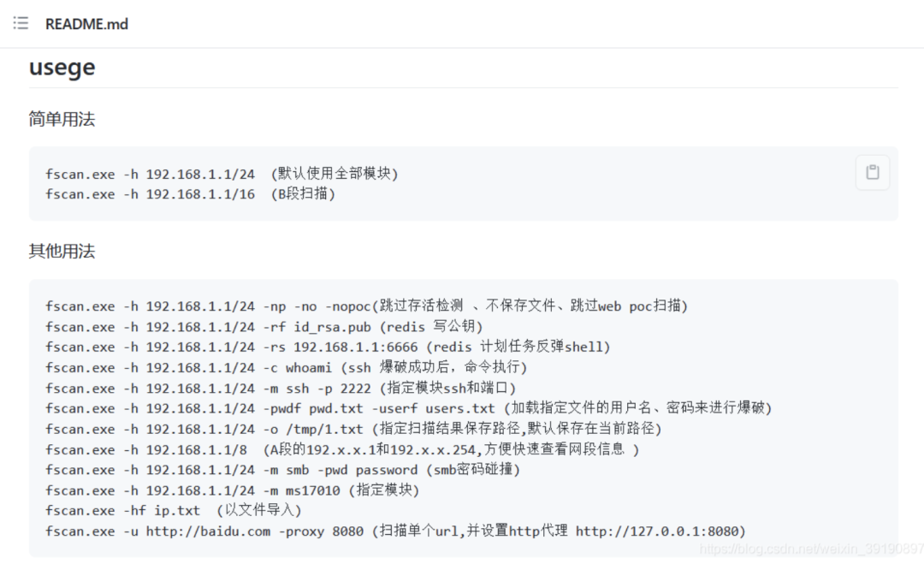The height and width of the screenshot is (564, 924).
Task: Click the 192.168.1.1/8 A段 command line
Action: (x=342, y=449)
